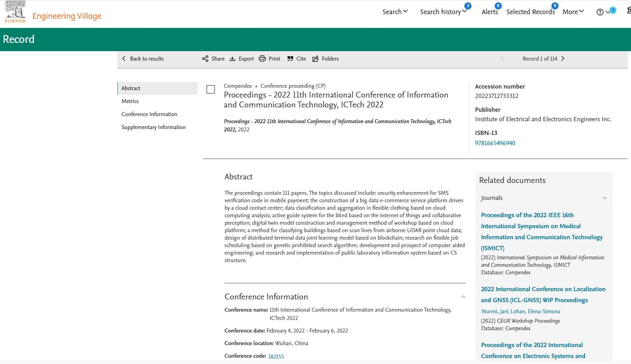This screenshot has height=364, width=631.
Task: Expand the Search dropdown menu
Action: coord(395,12)
